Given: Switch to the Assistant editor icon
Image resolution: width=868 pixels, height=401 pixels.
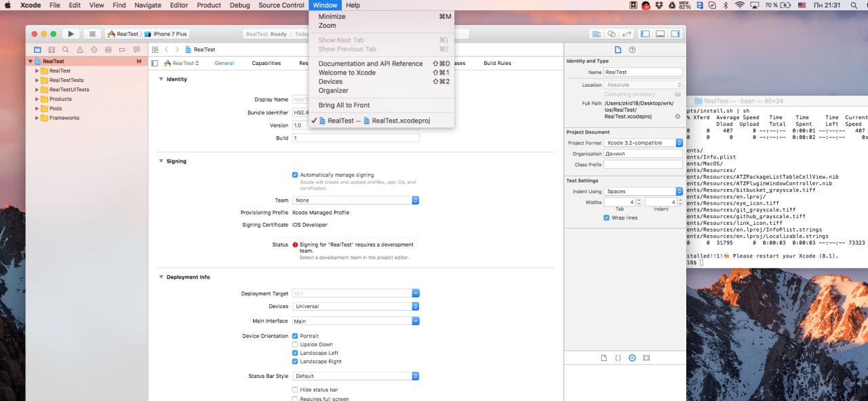Looking at the screenshot, I should pyautogui.click(x=612, y=34).
